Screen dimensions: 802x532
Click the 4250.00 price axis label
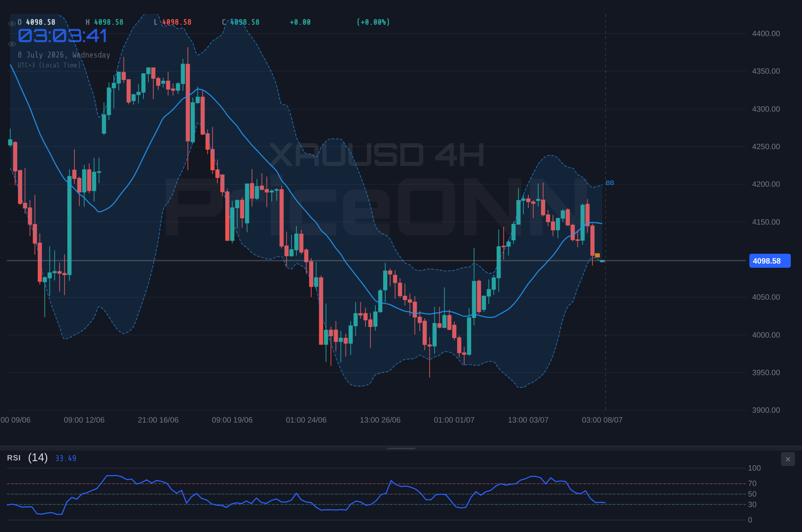766,147
